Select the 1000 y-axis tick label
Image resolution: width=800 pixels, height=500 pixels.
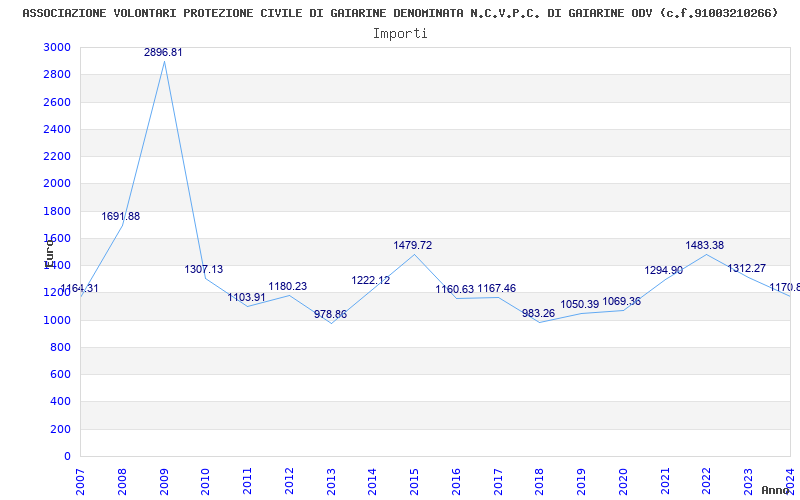[x=58, y=320]
